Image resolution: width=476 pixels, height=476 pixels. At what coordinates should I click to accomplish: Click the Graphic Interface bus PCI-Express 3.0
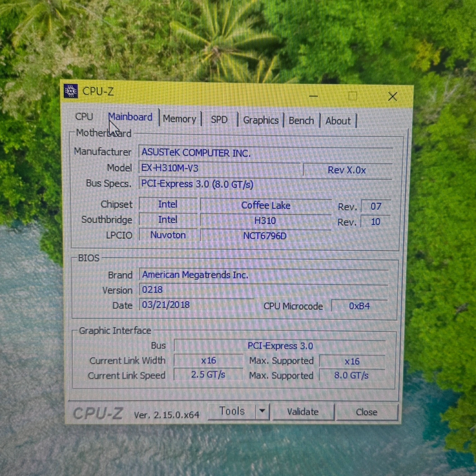[x=280, y=346]
